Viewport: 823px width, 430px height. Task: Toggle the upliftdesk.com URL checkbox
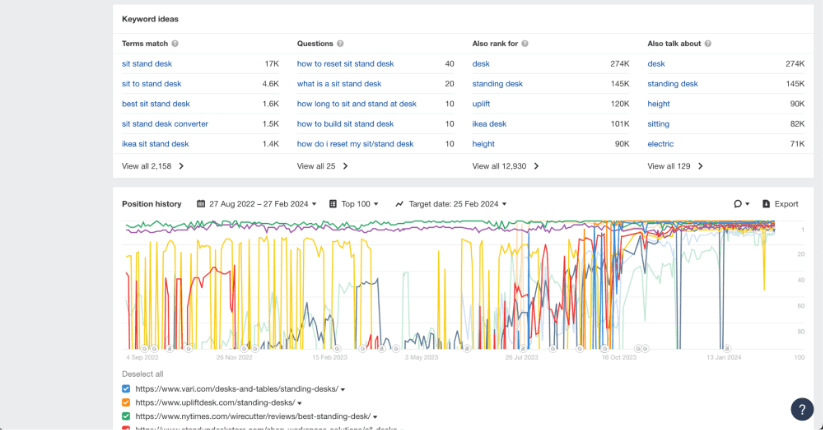pos(126,402)
